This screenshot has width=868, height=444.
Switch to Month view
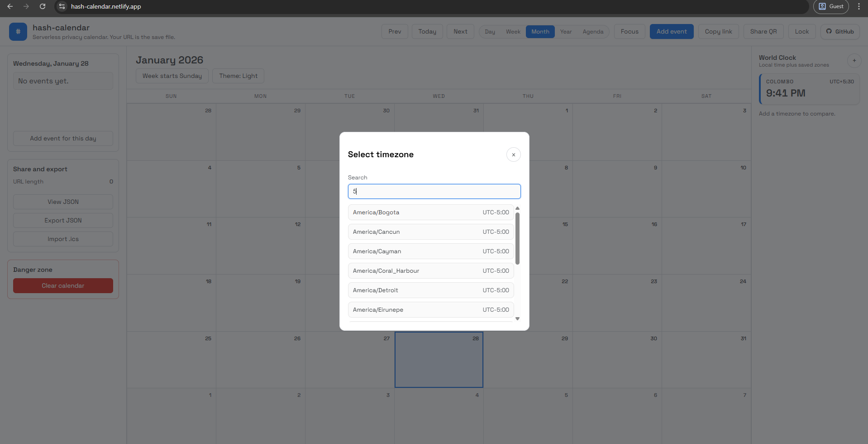[540, 32]
